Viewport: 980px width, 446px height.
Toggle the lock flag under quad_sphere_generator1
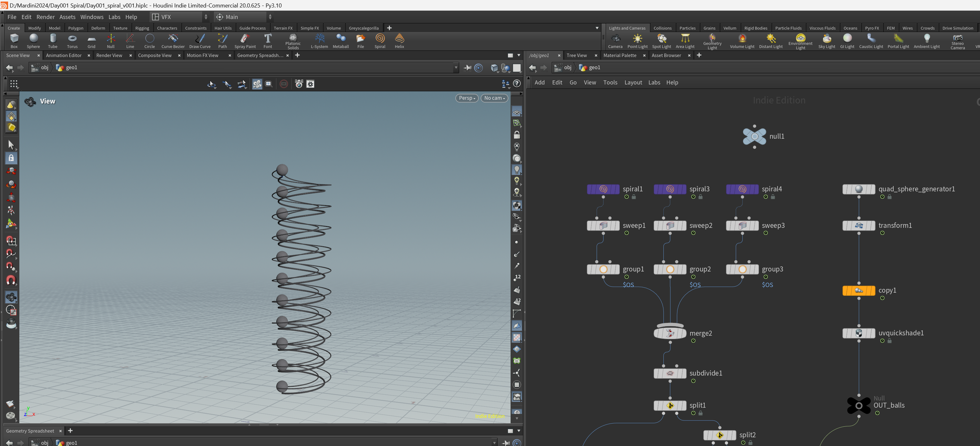pyautogui.click(x=890, y=197)
